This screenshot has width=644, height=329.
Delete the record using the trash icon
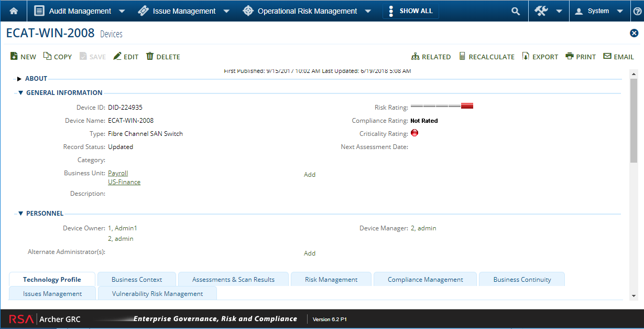(x=150, y=57)
